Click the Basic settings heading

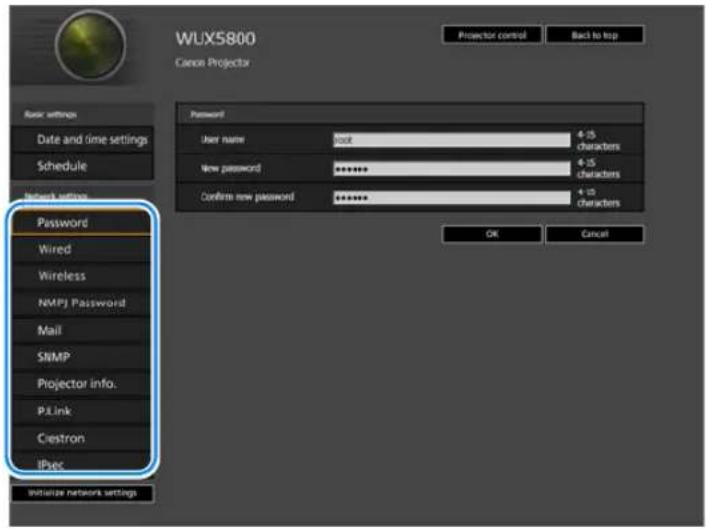click(50, 114)
